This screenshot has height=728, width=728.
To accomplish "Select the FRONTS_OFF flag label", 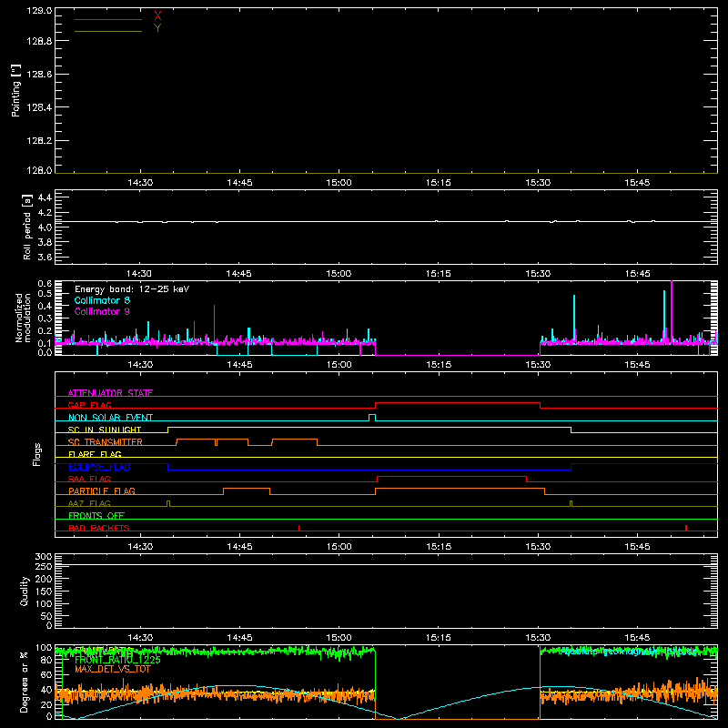I will tap(96, 515).
